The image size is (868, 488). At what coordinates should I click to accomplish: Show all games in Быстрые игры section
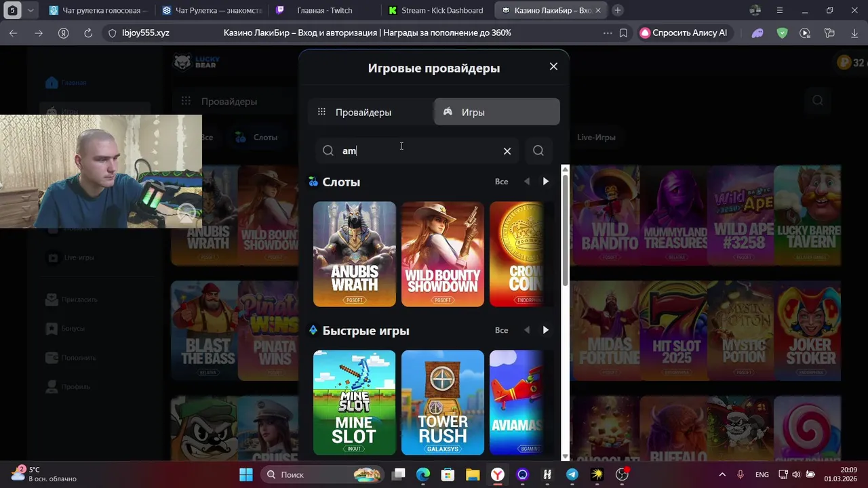pos(501,330)
